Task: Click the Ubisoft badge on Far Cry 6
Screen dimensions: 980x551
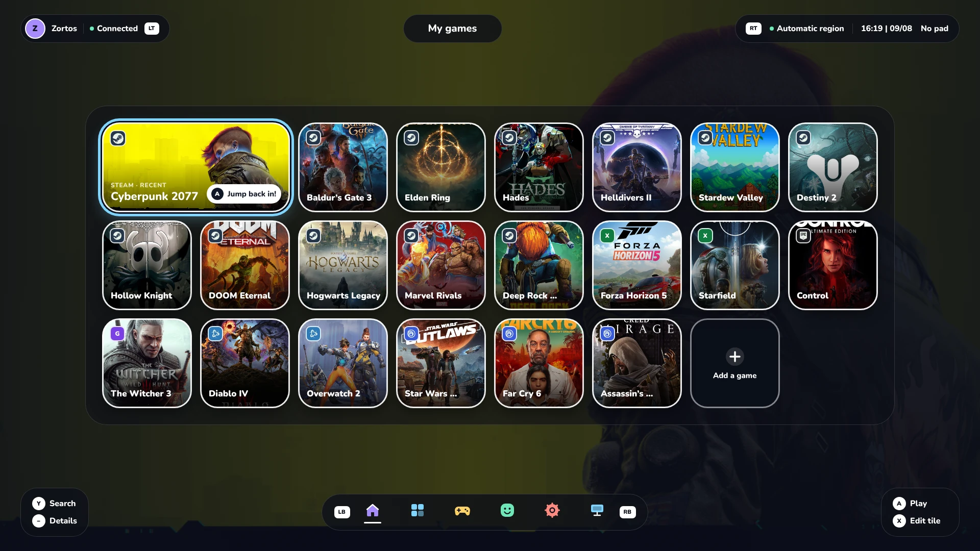Action: click(x=509, y=334)
